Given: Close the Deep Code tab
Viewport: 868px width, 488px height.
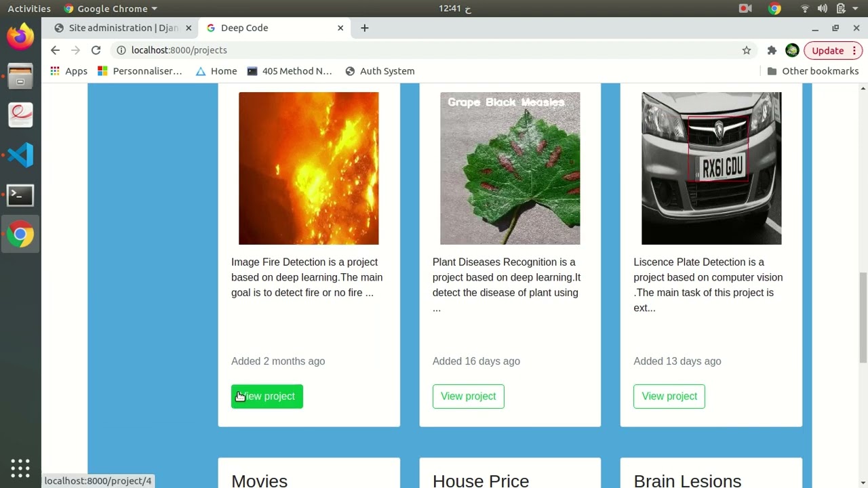Looking at the screenshot, I should point(340,28).
